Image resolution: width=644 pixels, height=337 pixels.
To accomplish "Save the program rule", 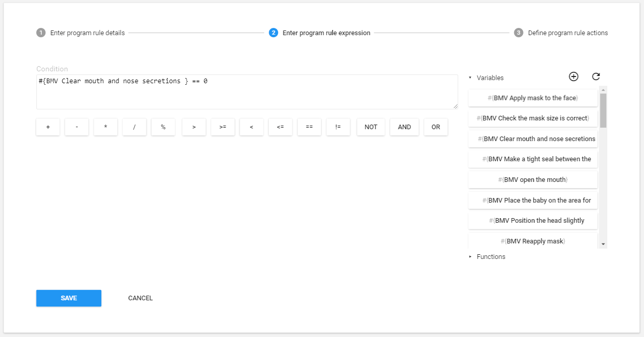I will click(69, 298).
